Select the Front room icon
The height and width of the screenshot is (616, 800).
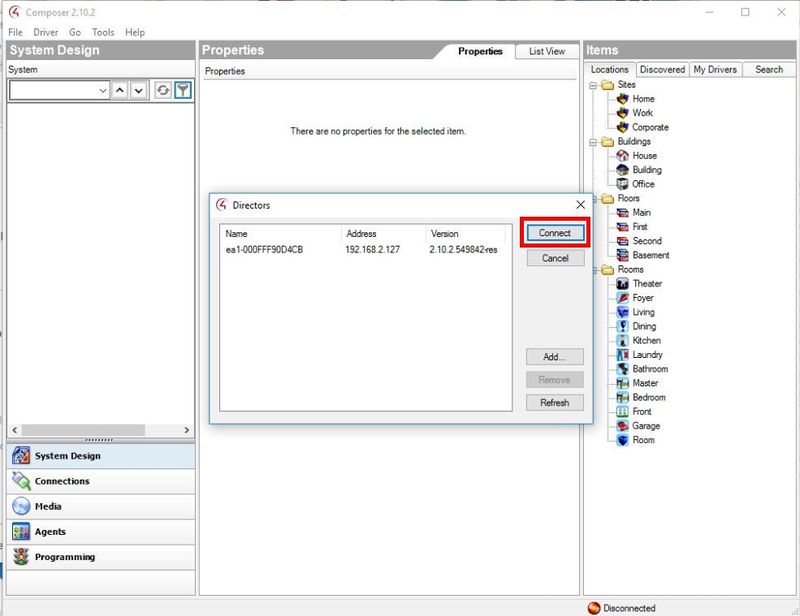coord(622,411)
